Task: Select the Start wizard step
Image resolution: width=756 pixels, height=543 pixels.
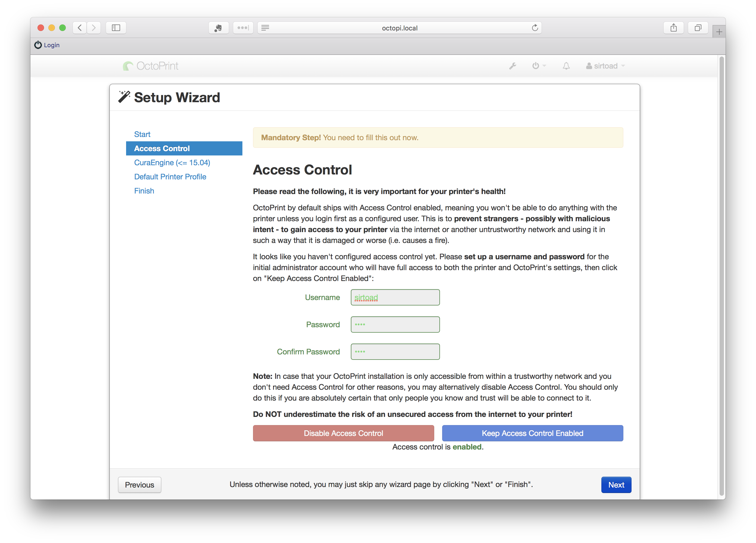Action: (142, 134)
